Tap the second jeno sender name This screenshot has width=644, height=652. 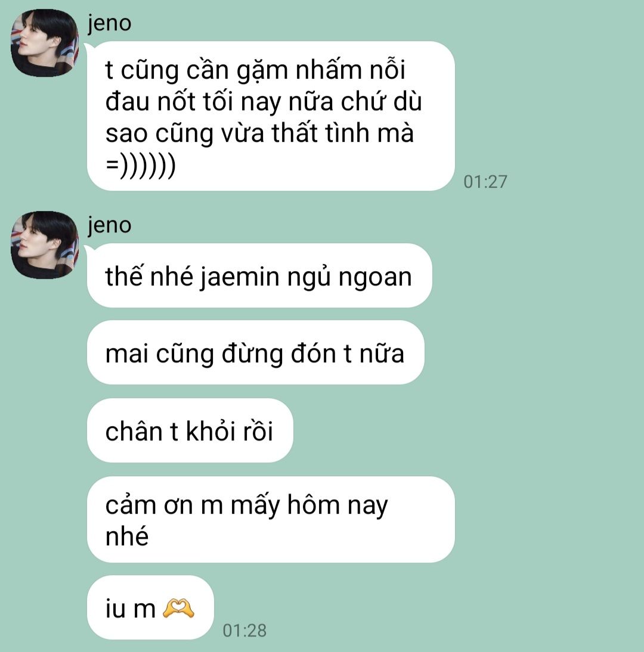point(109,225)
